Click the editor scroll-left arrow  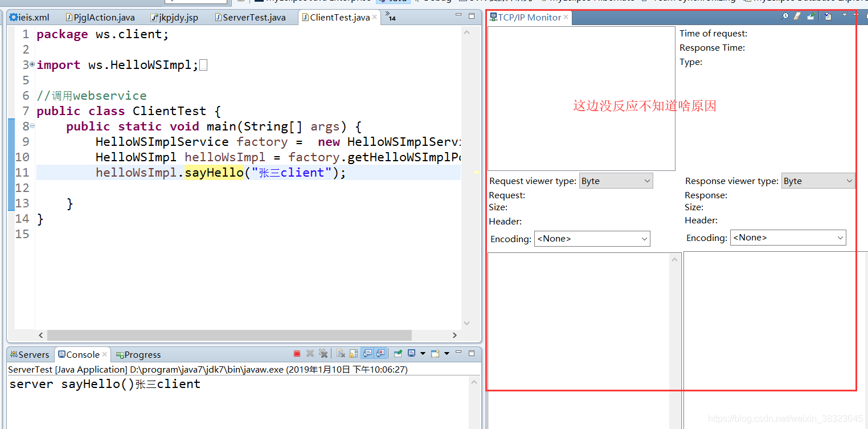coord(40,335)
